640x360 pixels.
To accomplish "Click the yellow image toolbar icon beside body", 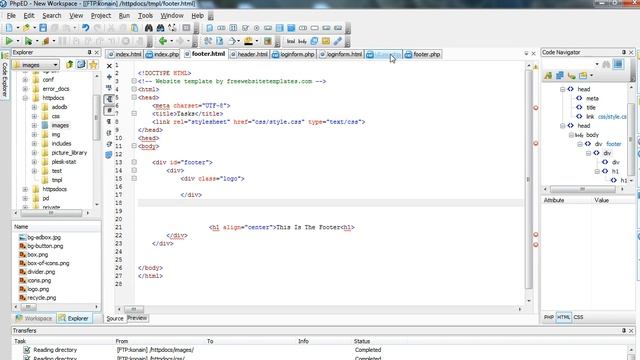I will 326,41.
